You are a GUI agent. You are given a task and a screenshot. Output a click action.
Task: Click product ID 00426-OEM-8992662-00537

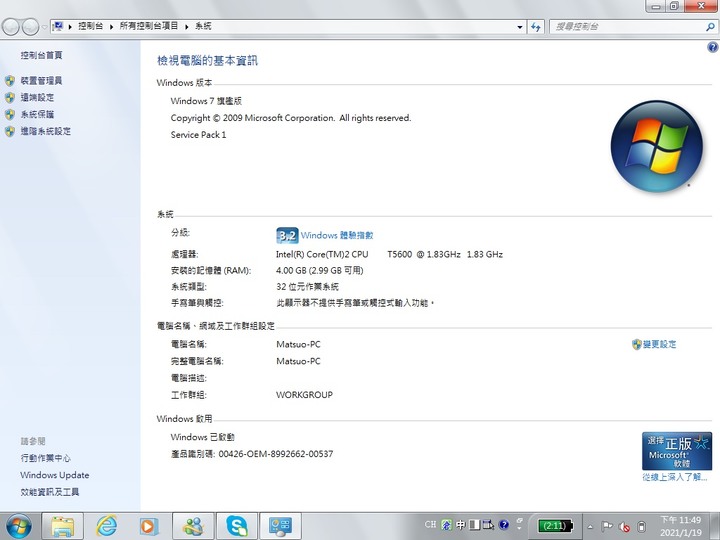coord(276,454)
